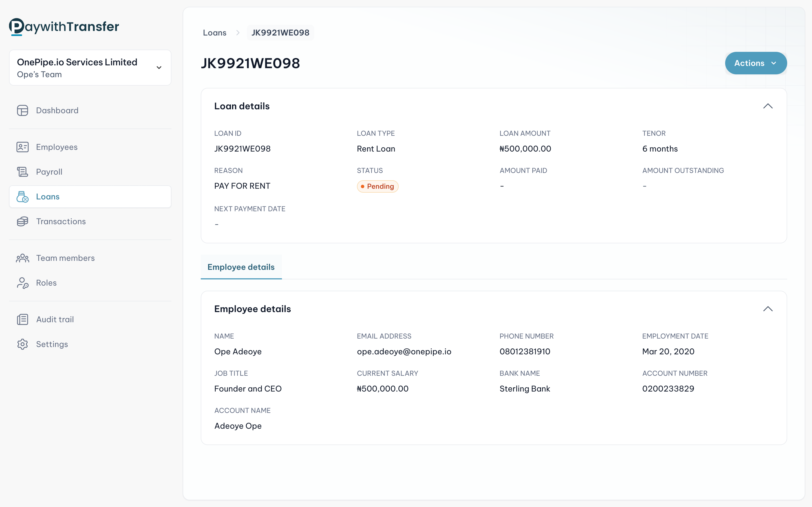This screenshot has width=812, height=507.
Task: Click the ope.adeoye@onepipe.io email address
Action: pyautogui.click(x=404, y=352)
